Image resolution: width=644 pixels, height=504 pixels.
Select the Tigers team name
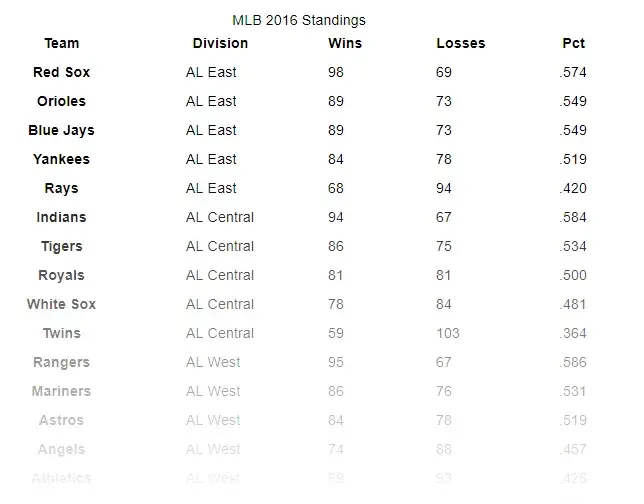click(x=62, y=247)
